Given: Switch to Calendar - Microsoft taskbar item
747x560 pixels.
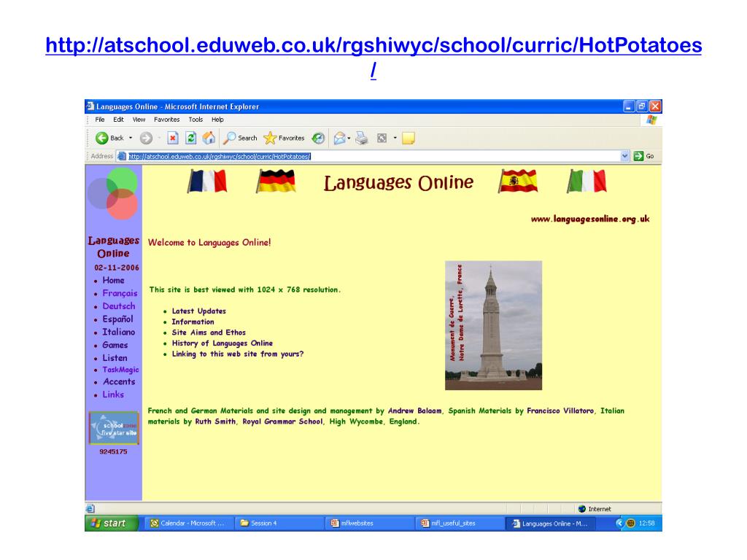Looking at the screenshot, I should click(190, 523).
